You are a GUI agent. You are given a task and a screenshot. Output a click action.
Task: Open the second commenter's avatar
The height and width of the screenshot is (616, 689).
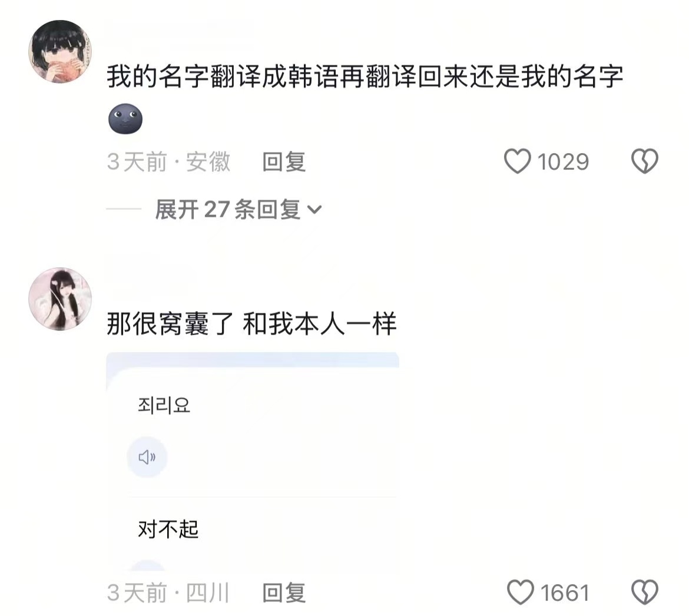pyautogui.click(x=60, y=299)
